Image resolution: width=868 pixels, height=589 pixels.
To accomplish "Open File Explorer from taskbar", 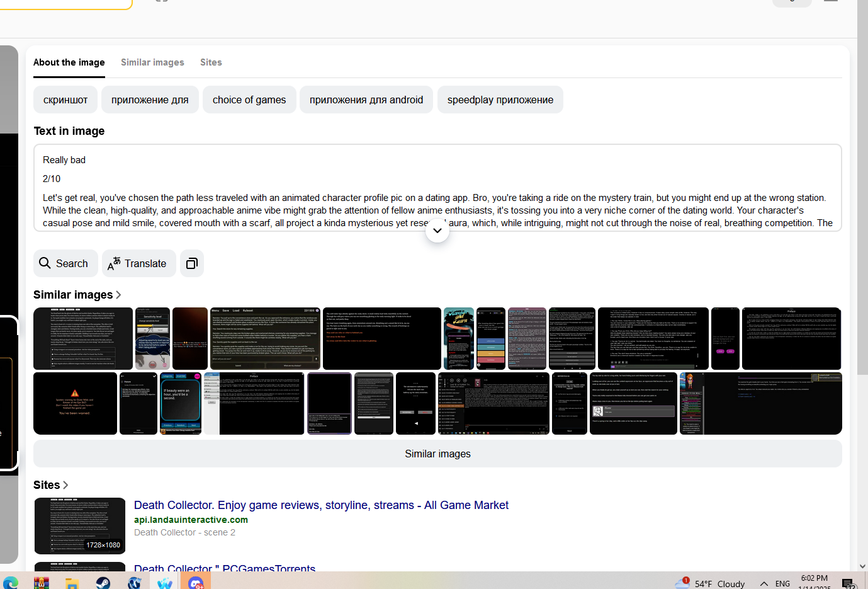I will tap(72, 583).
